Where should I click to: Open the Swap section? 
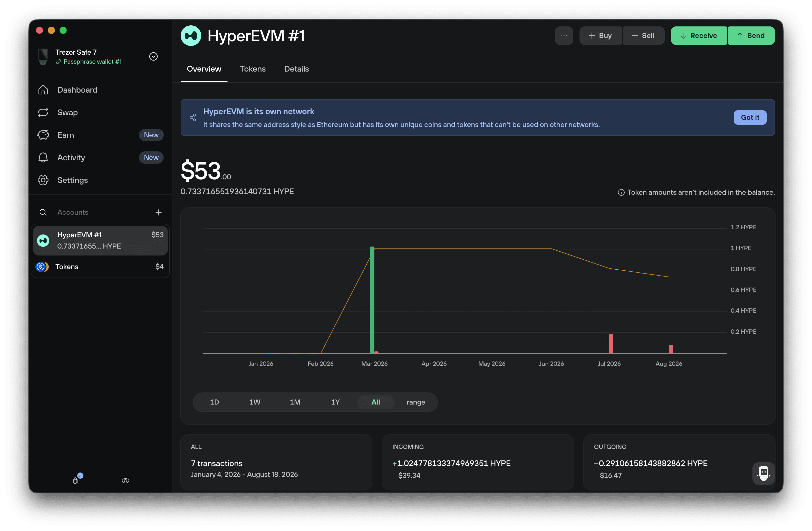point(100,112)
